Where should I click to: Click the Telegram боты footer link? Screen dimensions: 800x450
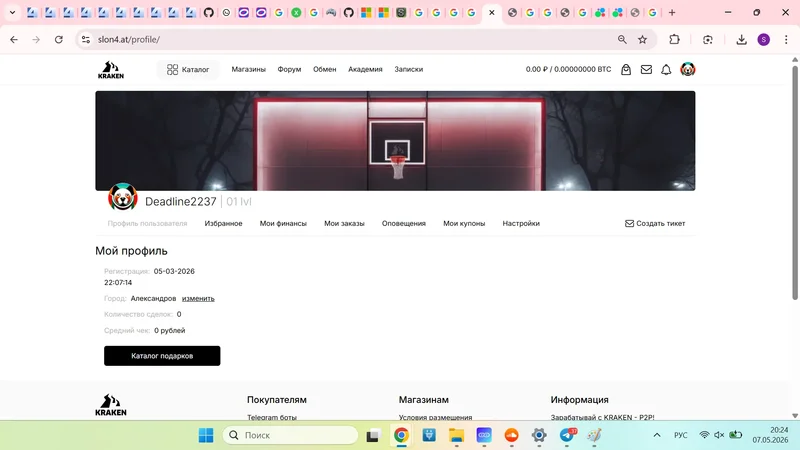272,417
